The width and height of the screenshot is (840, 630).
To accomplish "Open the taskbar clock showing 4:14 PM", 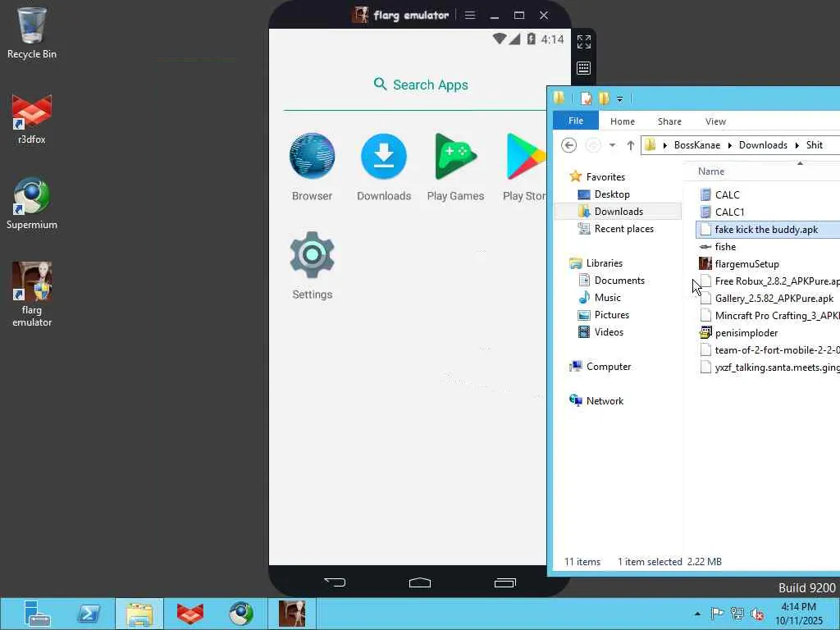I will tap(798, 614).
